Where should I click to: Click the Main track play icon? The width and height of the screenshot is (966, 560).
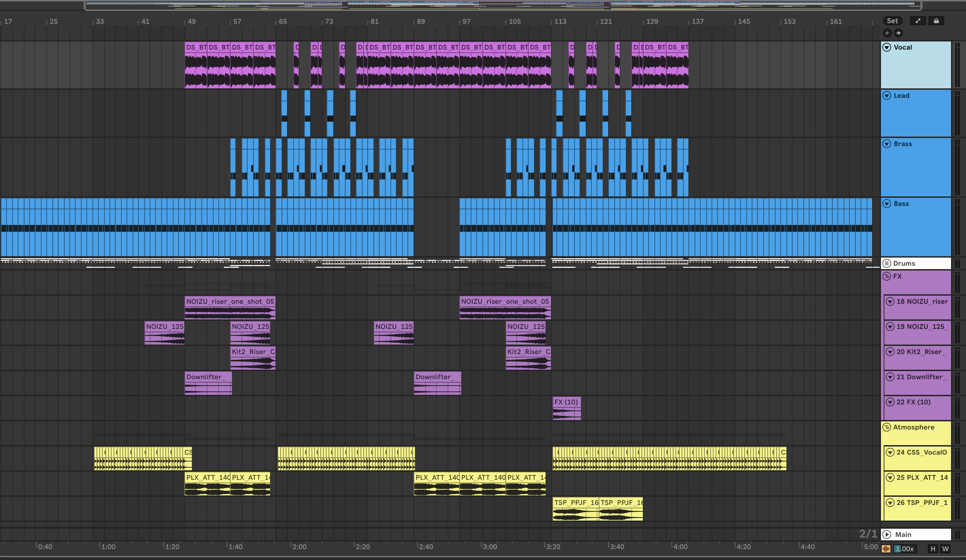coord(887,534)
